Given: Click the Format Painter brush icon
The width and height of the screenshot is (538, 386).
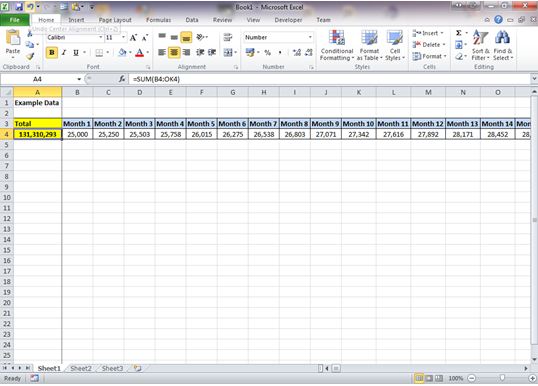Looking at the screenshot, I should [30, 56].
